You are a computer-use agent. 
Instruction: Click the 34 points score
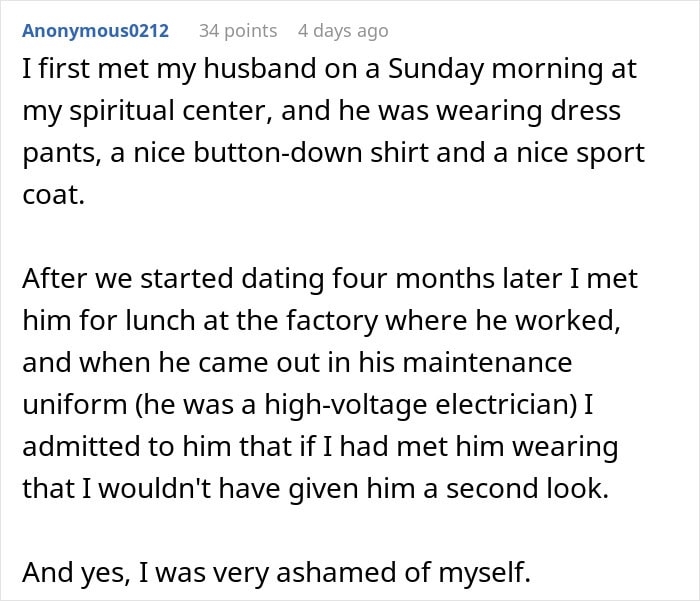pyautogui.click(x=238, y=31)
